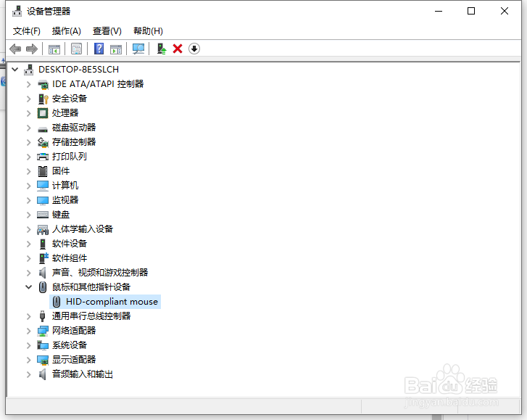The height and width of the screenshot is (420, 527).
Task: Open the 查看(V) menu
Action: point(107,31)
